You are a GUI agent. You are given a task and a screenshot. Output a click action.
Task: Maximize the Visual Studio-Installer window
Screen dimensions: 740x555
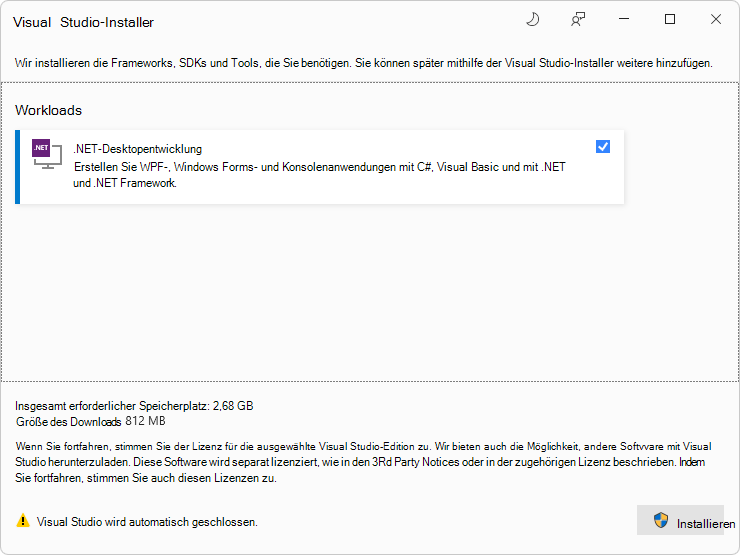pyautogui.click(x=670, y=19)
